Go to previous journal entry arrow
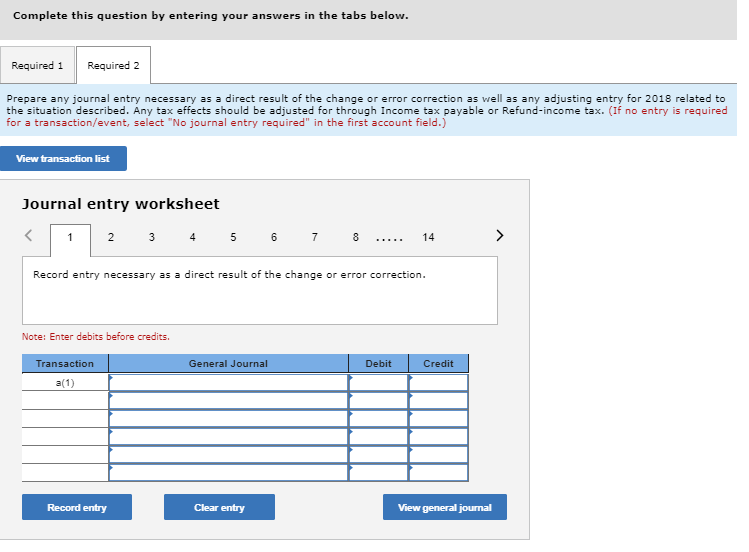The image size is (749, 552). coord(29,235)
